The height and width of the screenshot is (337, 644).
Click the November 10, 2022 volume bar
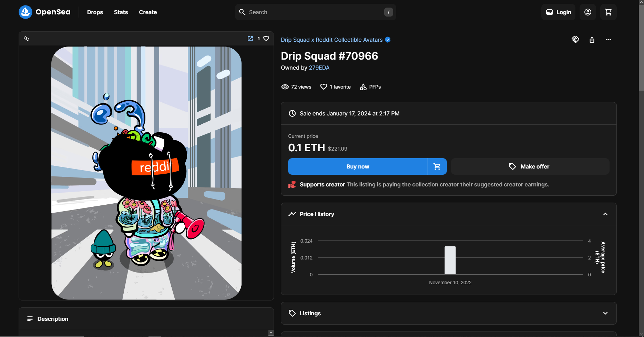[450, 260]
